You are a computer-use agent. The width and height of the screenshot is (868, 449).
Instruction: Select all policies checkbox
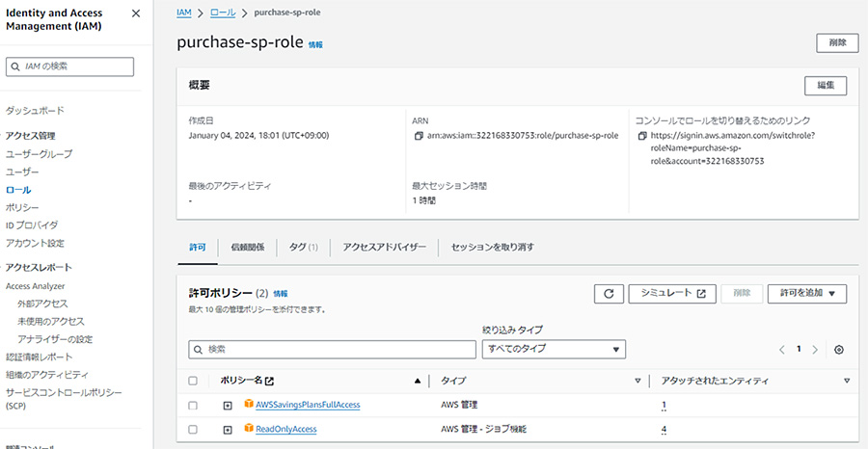click(193, 381)
